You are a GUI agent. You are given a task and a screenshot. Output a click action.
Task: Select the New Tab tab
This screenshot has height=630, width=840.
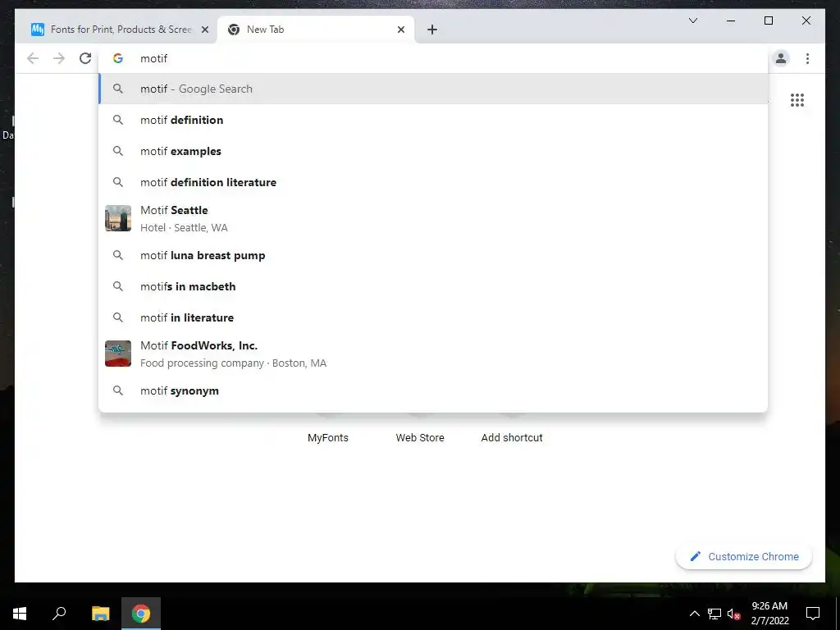pos(316,30)
